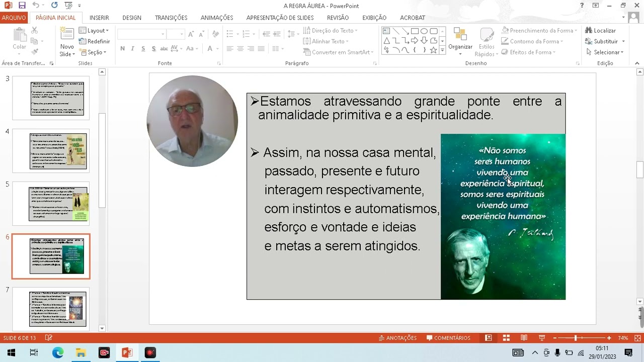Show hidden system tray icons

point(535,352)
